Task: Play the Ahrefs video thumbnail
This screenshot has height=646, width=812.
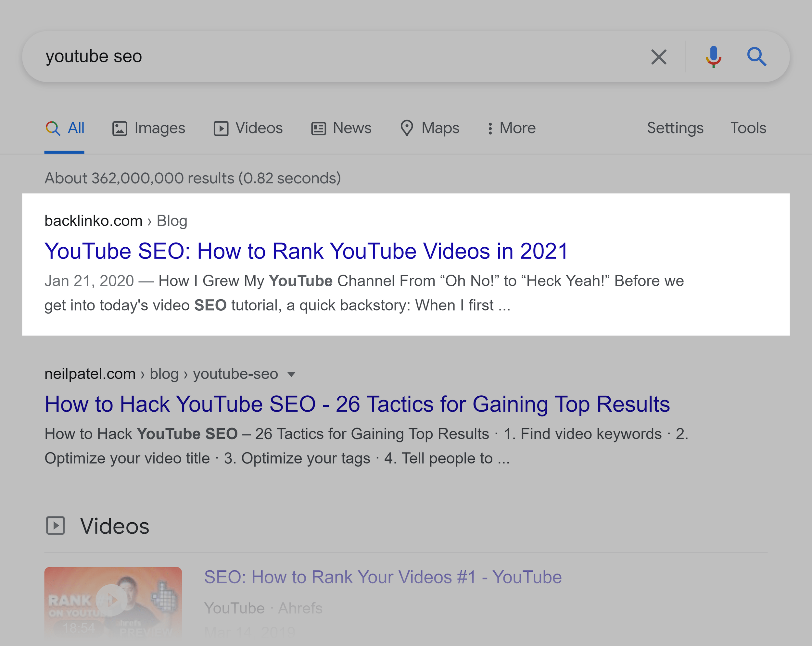Action: [113, 602]
